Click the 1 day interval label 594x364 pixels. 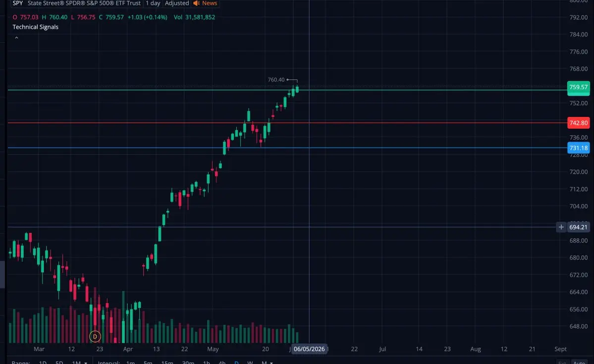(x=153, y=3)
